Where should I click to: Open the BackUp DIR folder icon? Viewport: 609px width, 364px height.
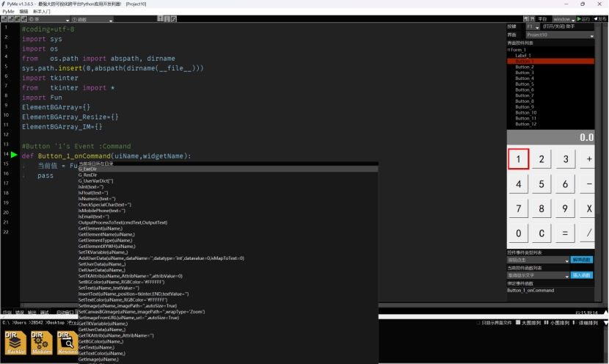(15, 343)
